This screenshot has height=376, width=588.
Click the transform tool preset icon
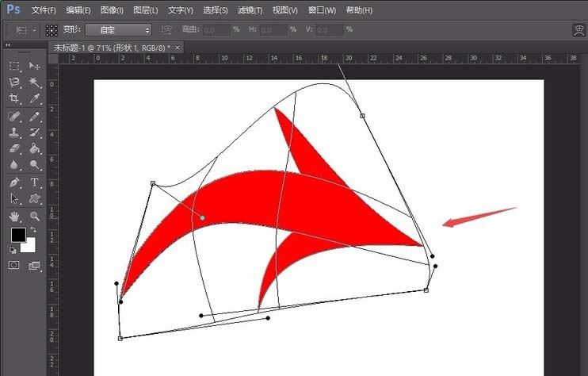(21, 30)
